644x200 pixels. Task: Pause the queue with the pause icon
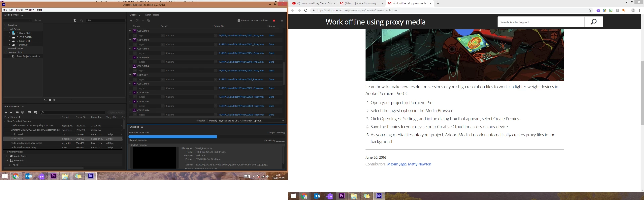282,21
